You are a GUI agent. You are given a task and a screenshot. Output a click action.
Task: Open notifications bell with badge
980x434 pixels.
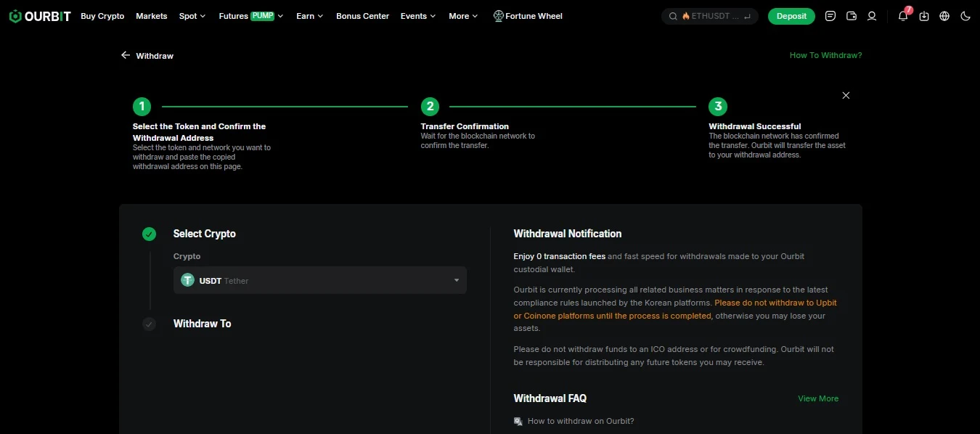pos(904,15)
